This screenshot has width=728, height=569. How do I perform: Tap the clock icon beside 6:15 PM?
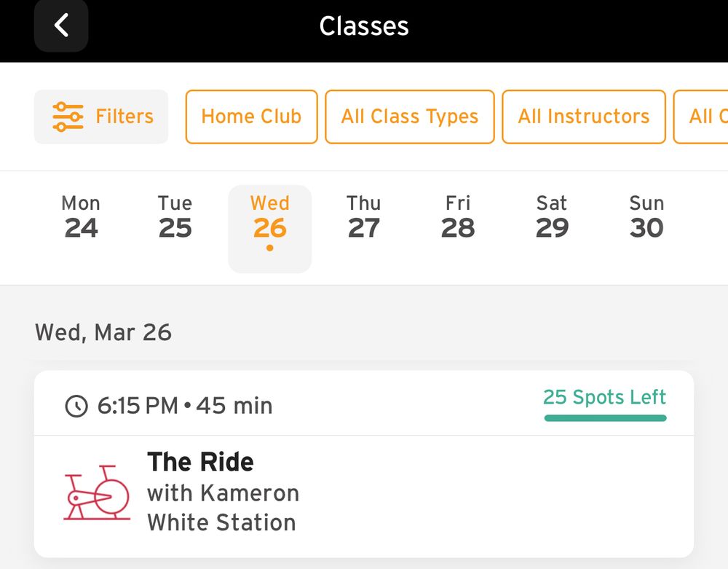76,406
